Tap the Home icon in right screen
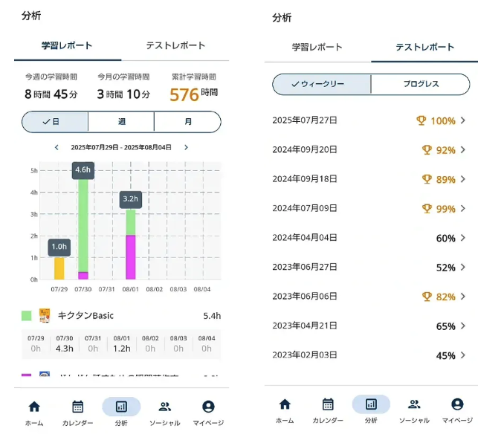 click(x=285, y=405)
